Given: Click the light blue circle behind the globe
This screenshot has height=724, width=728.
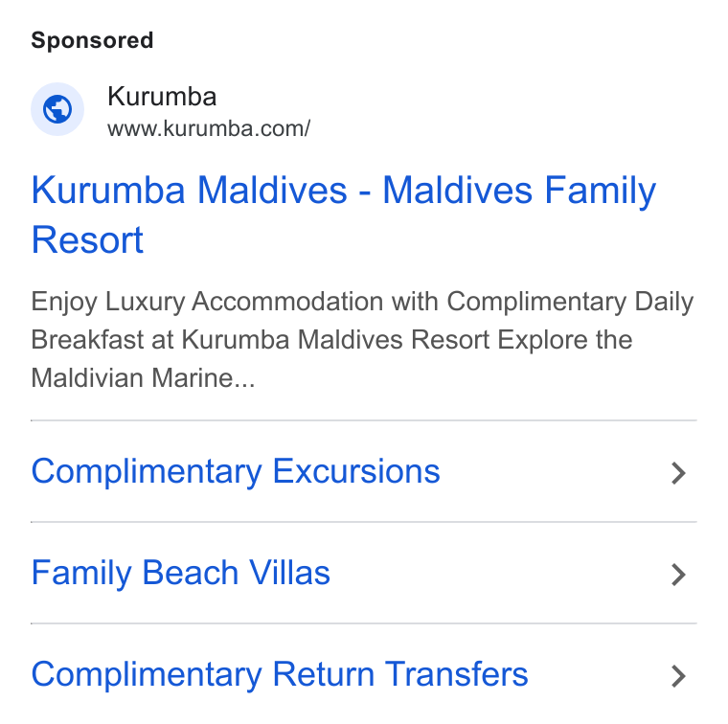Looking at the screenshot, I should (57, 109).
